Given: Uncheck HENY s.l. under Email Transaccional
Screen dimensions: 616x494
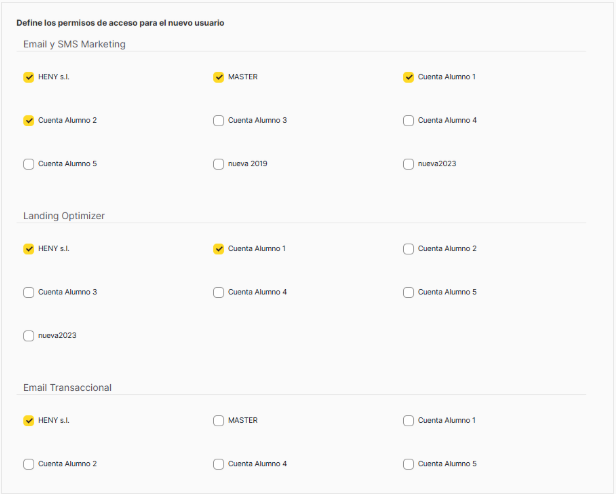Looking at the screenshot, I should (x=28, y=421).
